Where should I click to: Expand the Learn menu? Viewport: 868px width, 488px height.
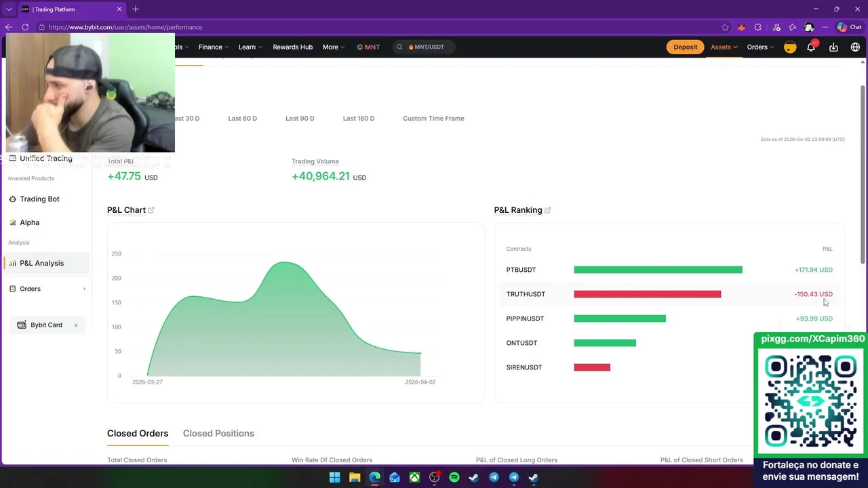[250, 47]
